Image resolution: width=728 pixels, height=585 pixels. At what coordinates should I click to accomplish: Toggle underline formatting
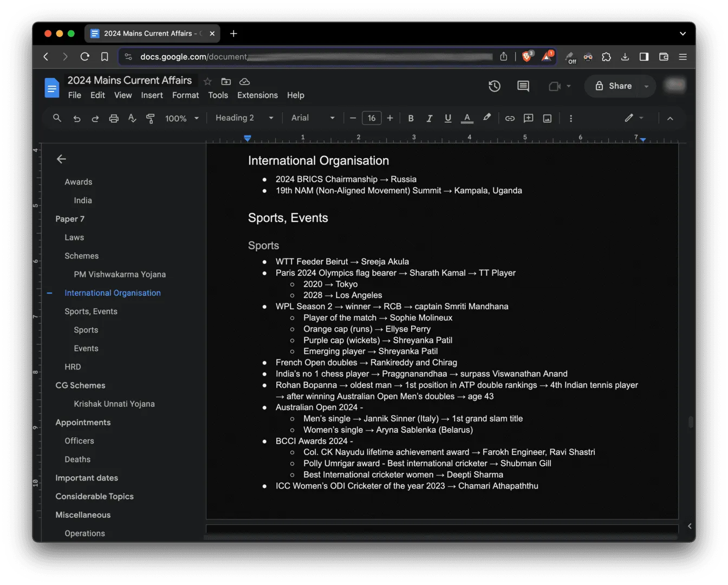coord(448,118)
